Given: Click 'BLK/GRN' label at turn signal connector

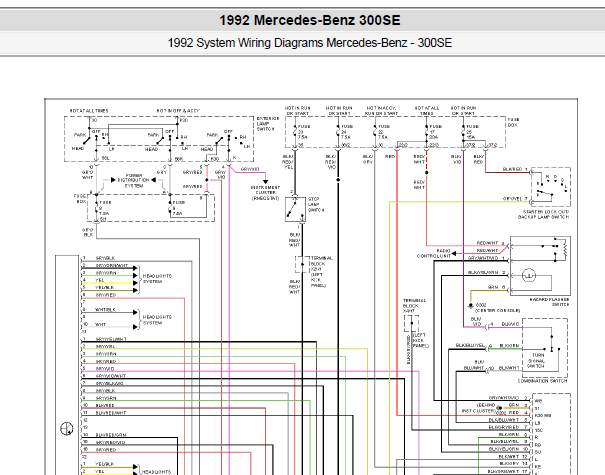Looking at the screenshot, I should click(x=509, y=346).
